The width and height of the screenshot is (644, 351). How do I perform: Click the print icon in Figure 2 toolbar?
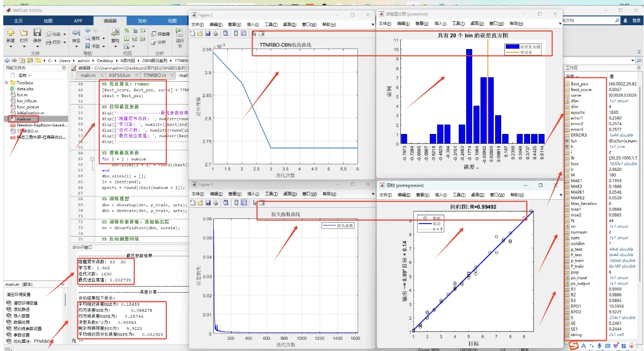coord(215,34)
